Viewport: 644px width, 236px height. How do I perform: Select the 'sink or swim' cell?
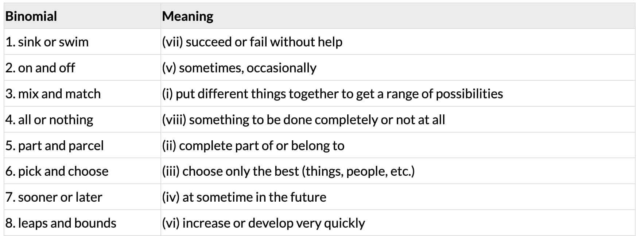[47, 42]
